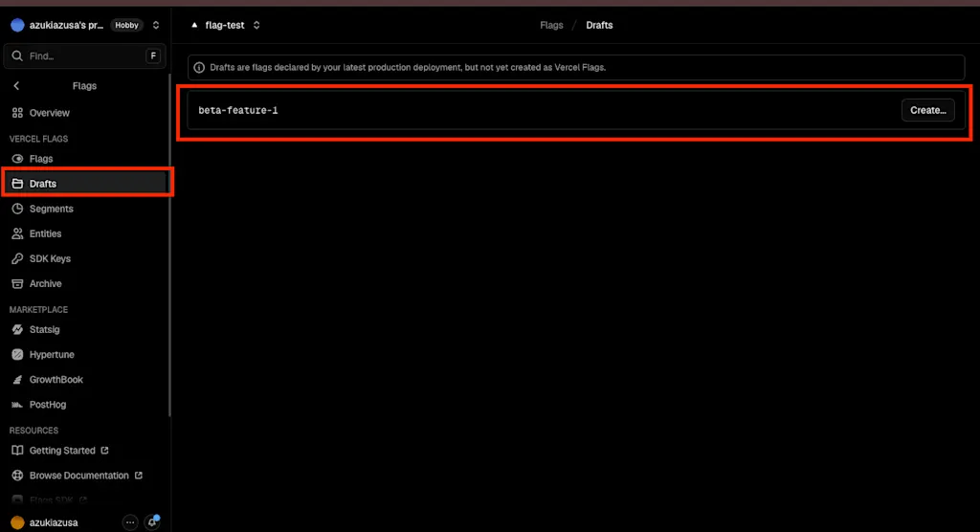The image size is (980, 532).
Task: Click the azukiazusa orange avatar
Action: click(x=17, y=522)
